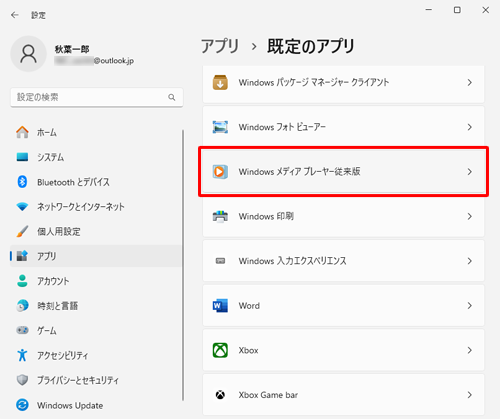Click the search magnifier icon
Viewport: 500px width, 419px height.
[172, 97]
